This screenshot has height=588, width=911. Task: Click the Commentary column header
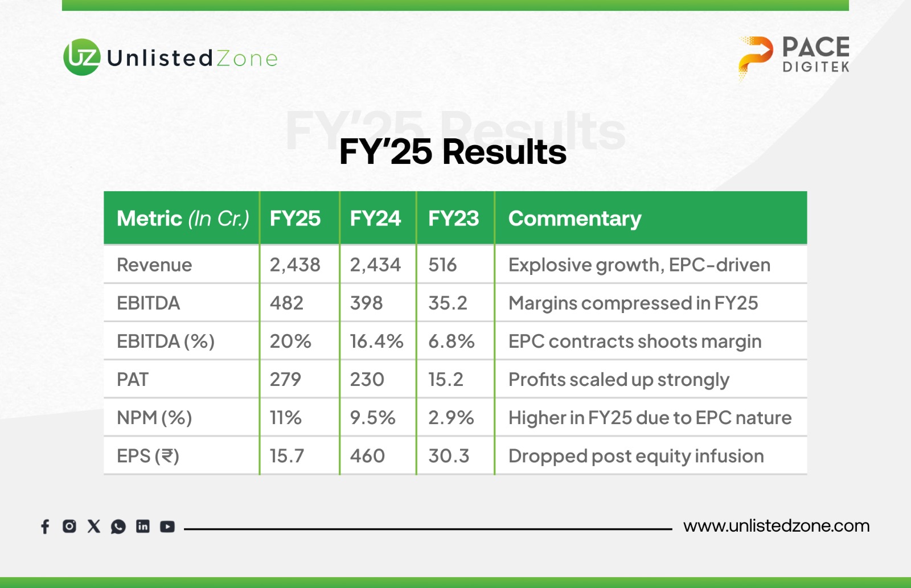click(574, 219)
